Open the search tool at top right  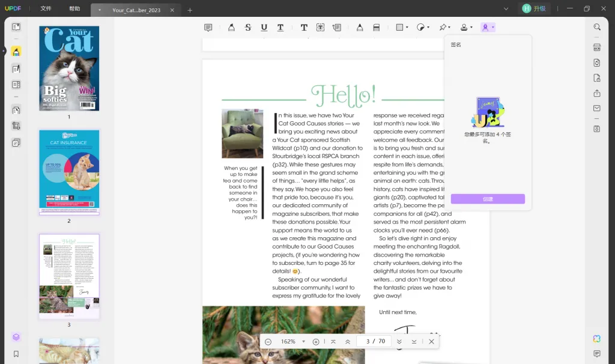[x=597, y=27]
